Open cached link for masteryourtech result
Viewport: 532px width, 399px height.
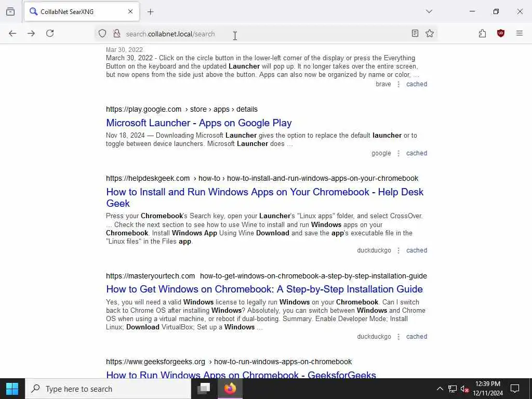[x=417, y=337]
